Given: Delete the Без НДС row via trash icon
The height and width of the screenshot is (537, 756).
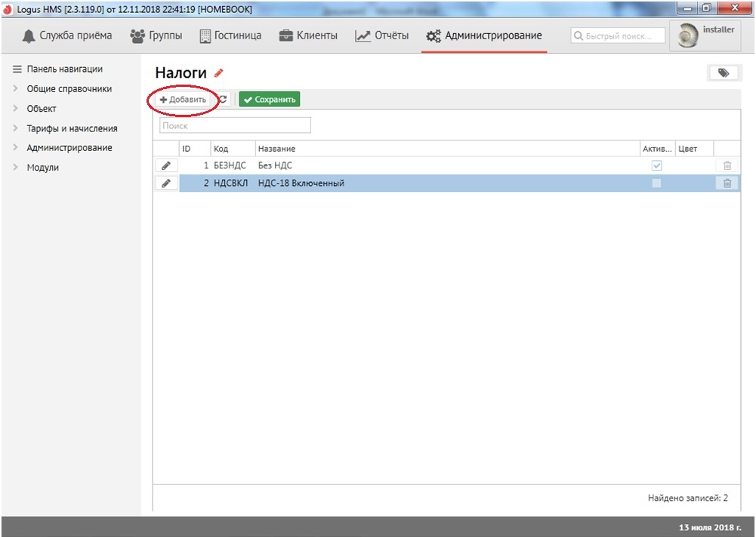Looking at the screenshot, I should pos(727,166).
